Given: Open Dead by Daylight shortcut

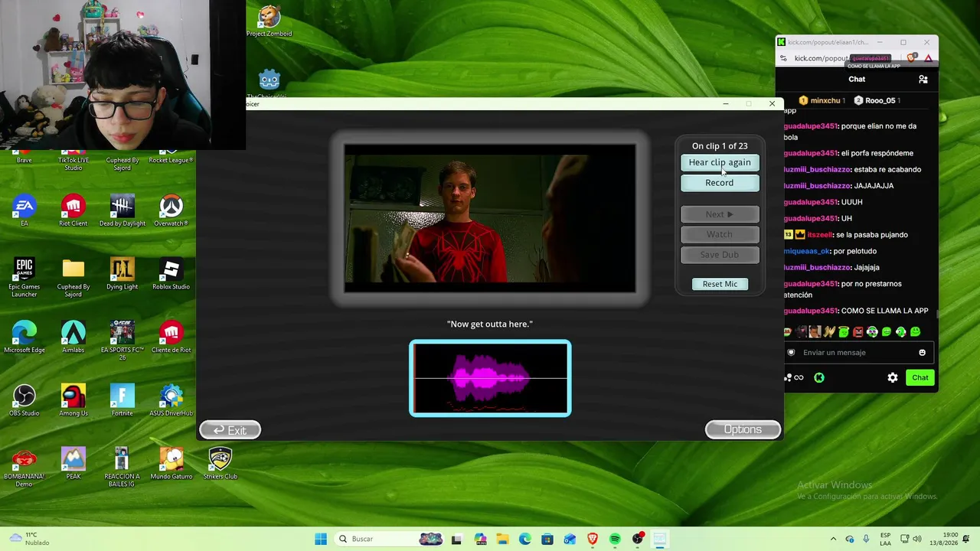Looking at the screenshot, I should [x=122, y=211].
